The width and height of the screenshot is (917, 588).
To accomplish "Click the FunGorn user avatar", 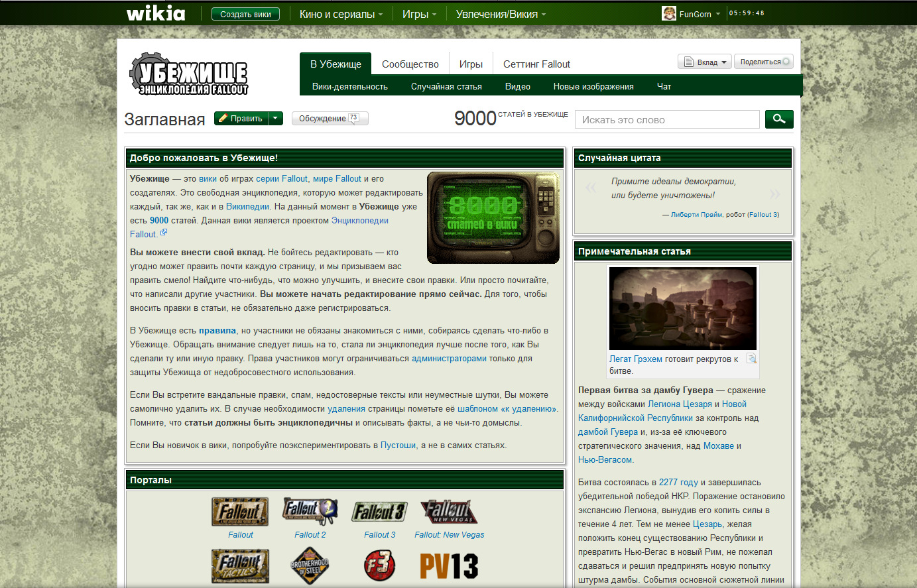I will [669, 13].
